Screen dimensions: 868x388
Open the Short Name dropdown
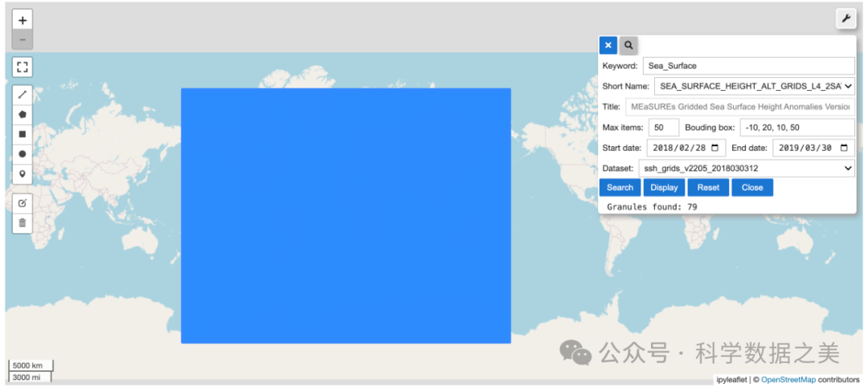[x=754, y=86]
